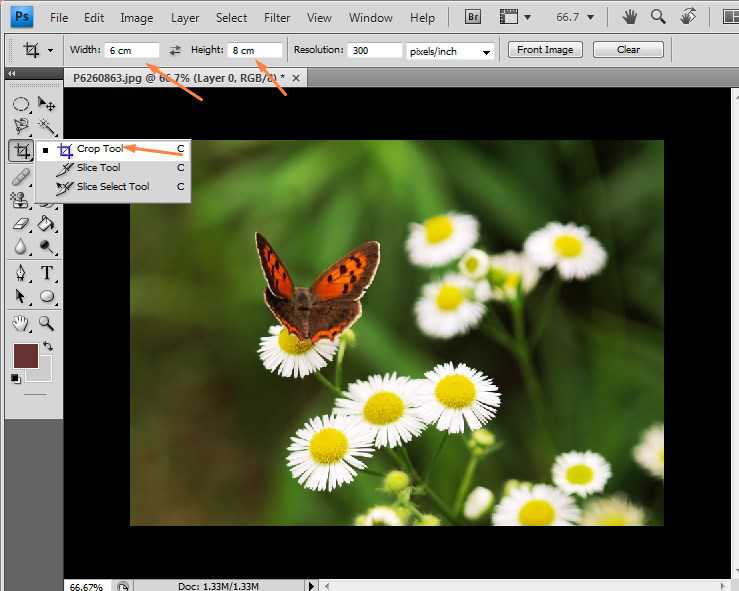739x591 pixels.
Task: Close the P6260863.jpg document tab
Action: 296,78
